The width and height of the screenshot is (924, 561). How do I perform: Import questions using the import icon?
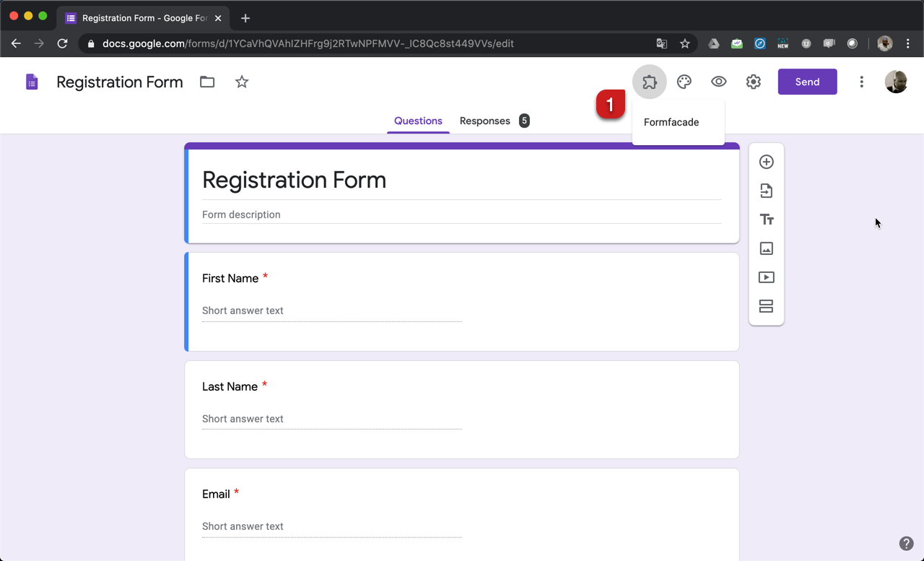pyautogui.click(x=766, y=191)
